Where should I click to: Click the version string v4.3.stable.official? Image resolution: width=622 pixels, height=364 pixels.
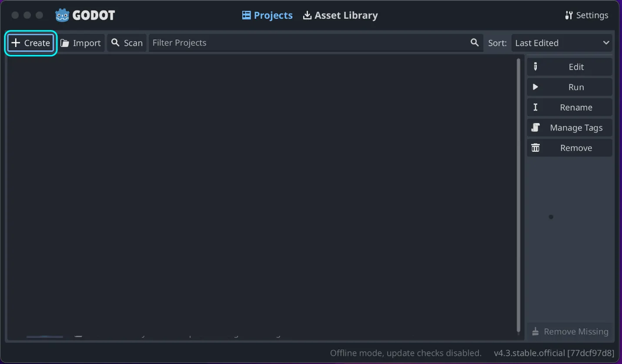click(x=554, y=353)
